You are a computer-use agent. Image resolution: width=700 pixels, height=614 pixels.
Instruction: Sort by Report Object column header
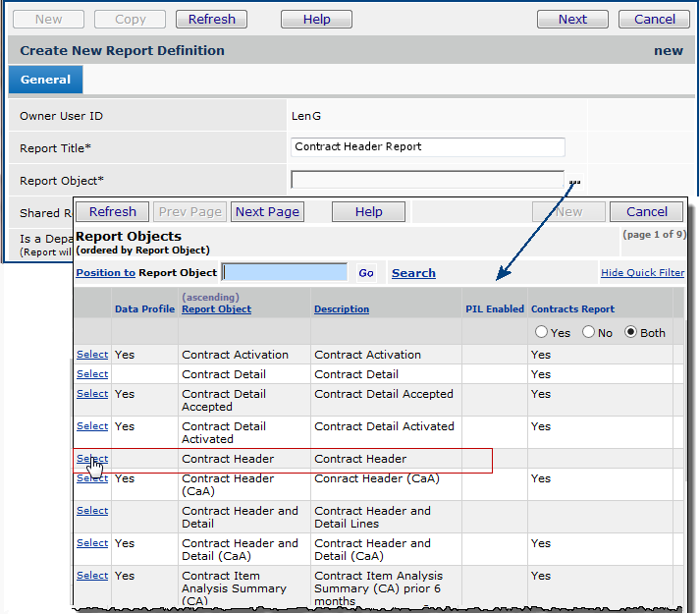pyautogui.click(x=216, y=308)
